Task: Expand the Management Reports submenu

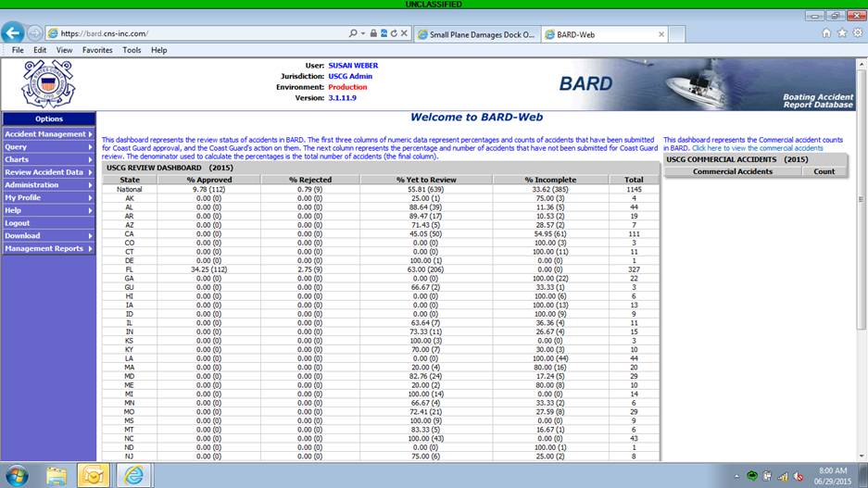Action: coord(48,248)
